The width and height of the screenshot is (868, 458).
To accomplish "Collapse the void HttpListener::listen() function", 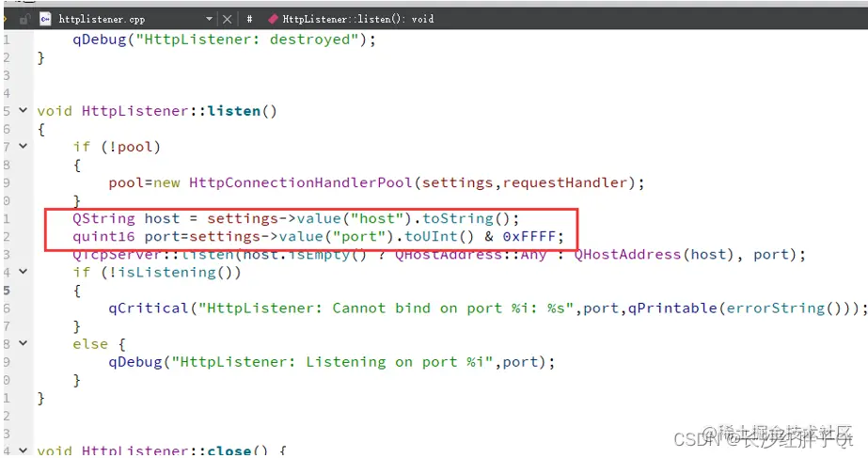I will click(23, 110).
